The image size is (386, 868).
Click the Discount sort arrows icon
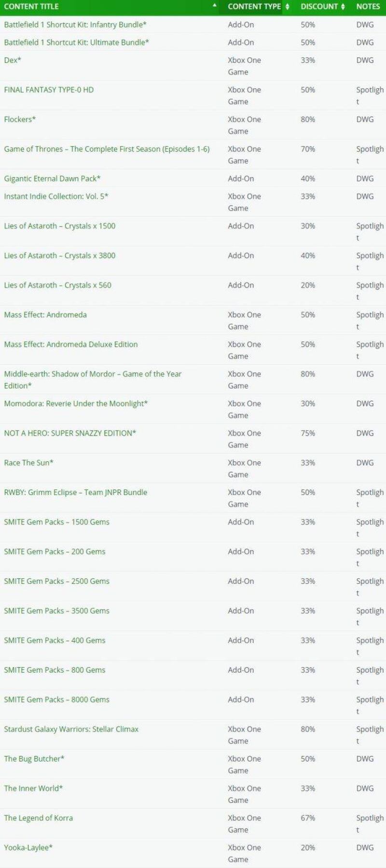click(x=343, y=7)
